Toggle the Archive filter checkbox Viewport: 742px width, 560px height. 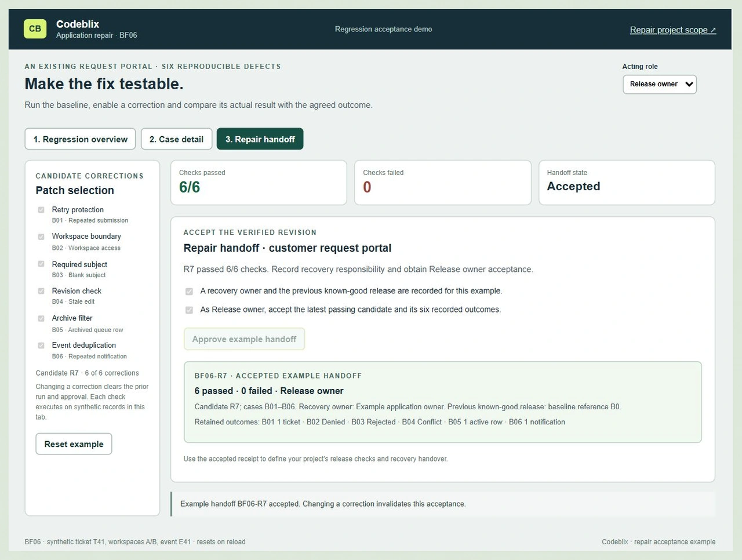click(41, 318)
